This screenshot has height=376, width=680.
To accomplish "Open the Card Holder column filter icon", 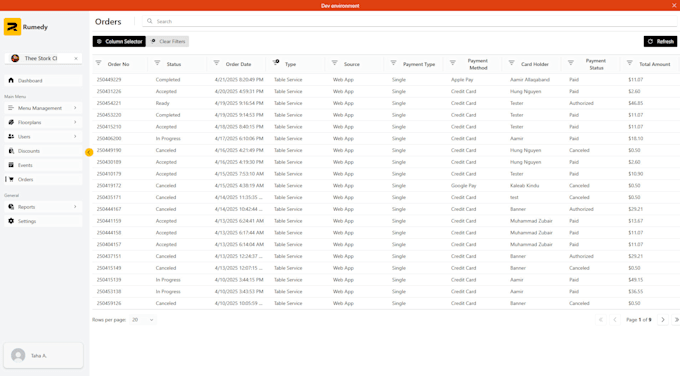I will point(511,63).
